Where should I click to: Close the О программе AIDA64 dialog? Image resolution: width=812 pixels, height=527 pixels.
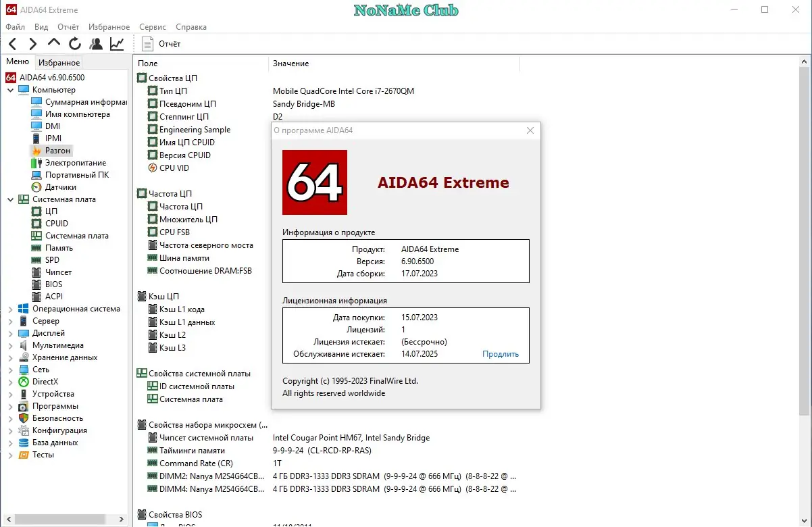pos(530,130)
